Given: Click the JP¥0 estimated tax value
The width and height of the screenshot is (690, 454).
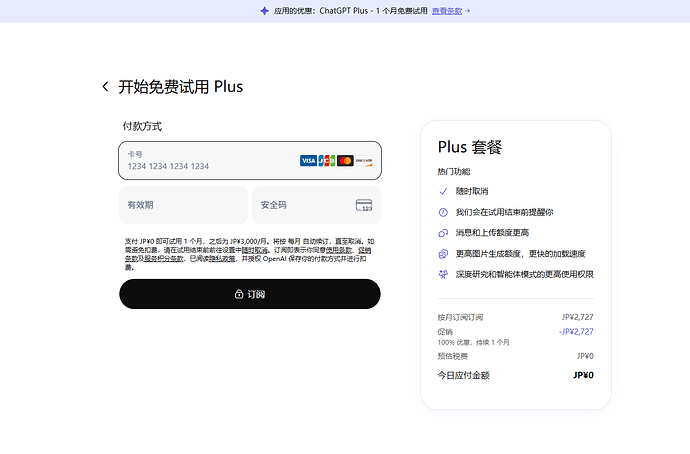Looking at the screenshot, I should (585, 356).
